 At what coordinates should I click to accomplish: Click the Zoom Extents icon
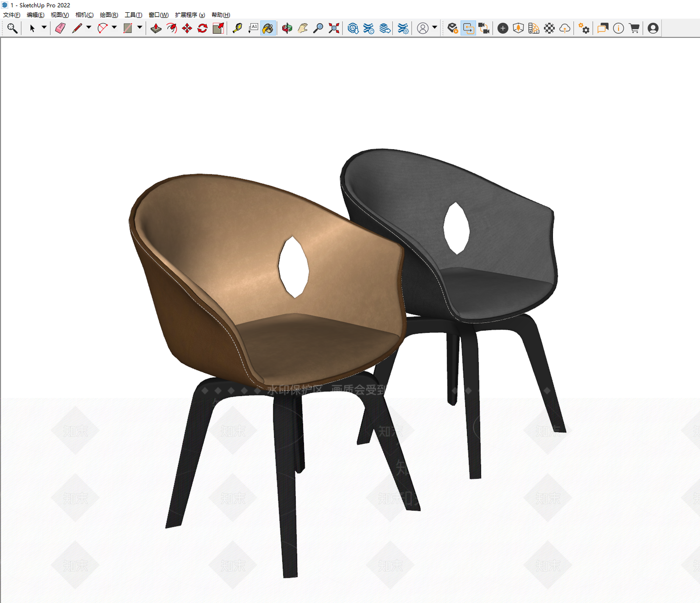click(334, 28)
